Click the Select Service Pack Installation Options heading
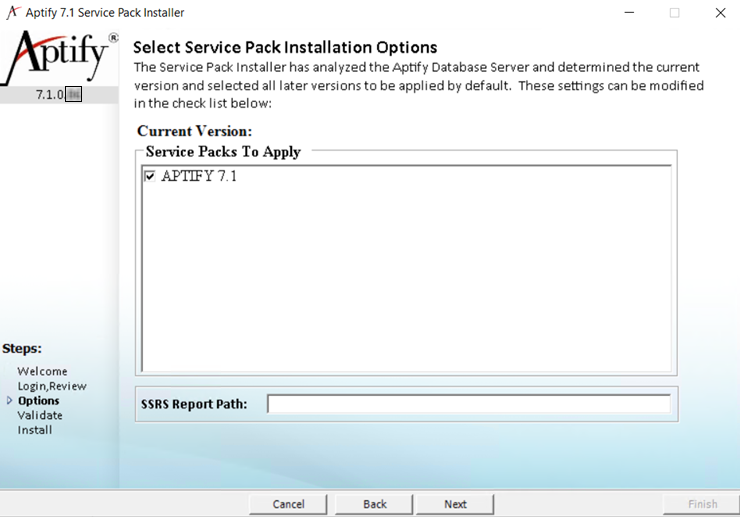 [x=285, y=47]
